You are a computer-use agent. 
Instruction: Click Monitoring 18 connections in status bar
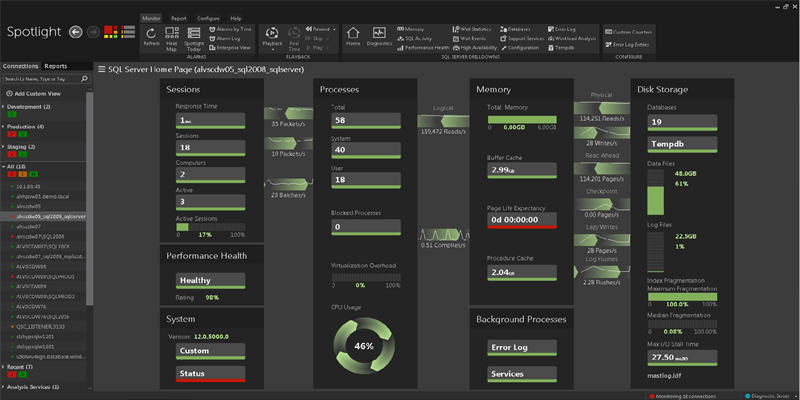coord(682,396)
